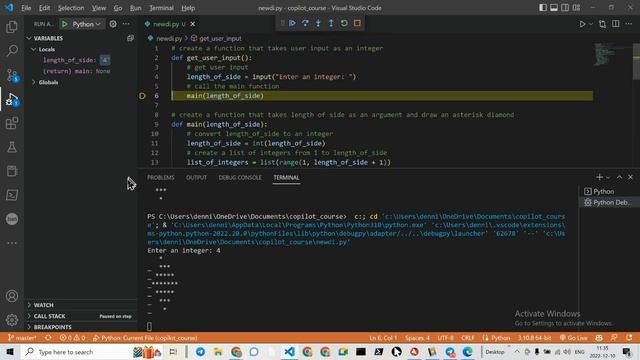Switch to the DEBUG CONSOLE tab
This screenshot has width=640, height=360.
point(240,178)
